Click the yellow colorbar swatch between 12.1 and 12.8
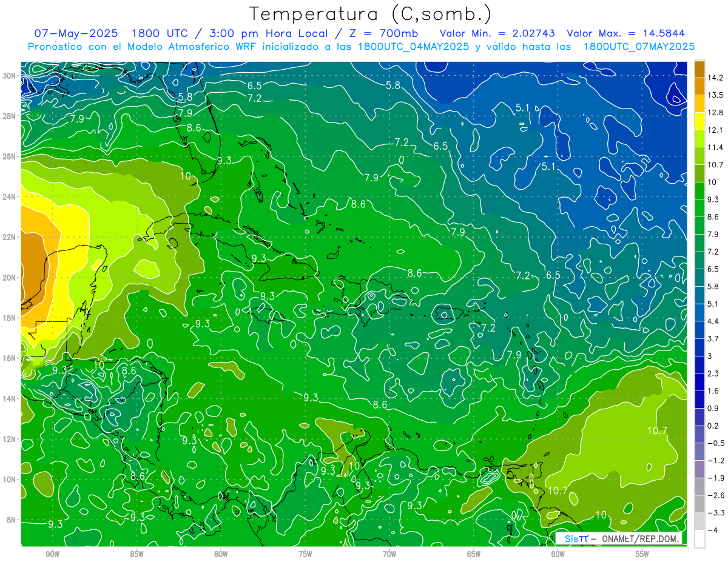Viewport: 728px width, 562px height. [x=699, y=121]
